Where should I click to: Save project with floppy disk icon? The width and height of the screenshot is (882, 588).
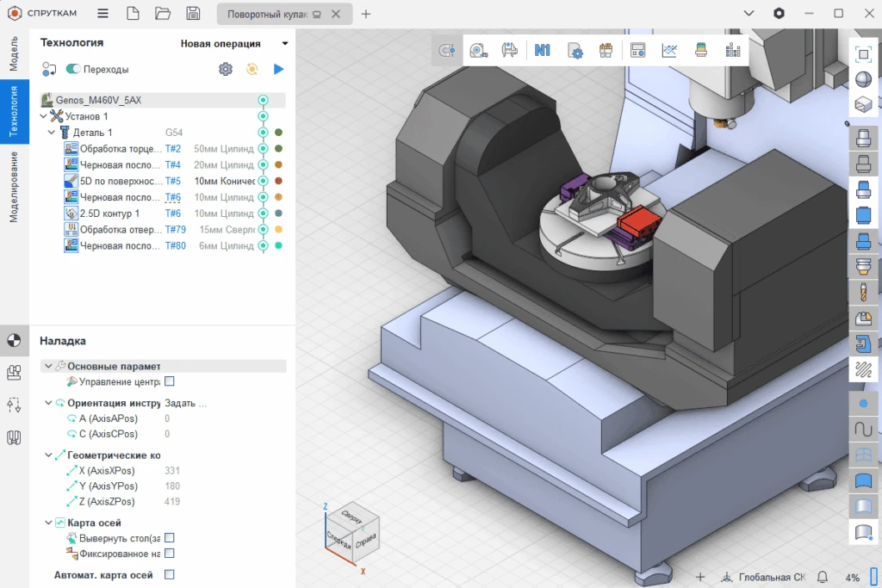click(x=193, y=14)
